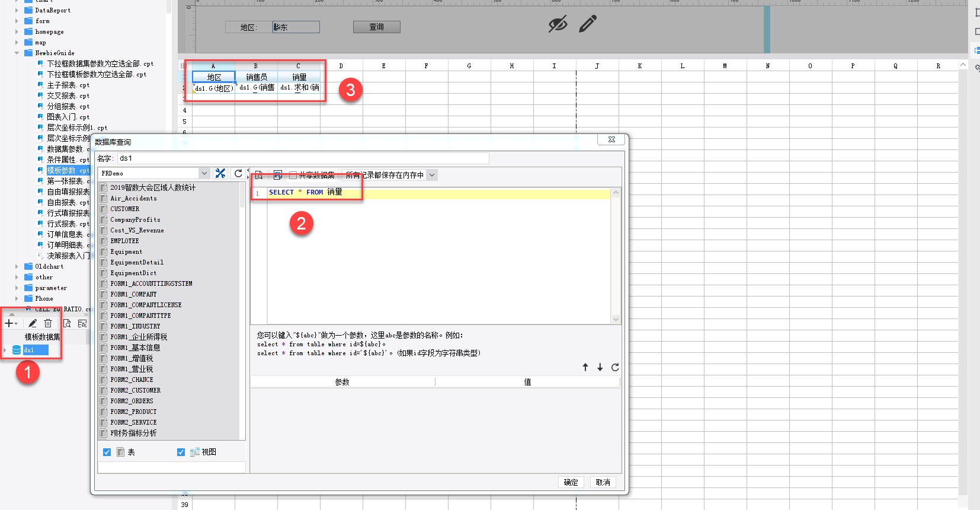Click the delete dataset trash icon
Image resolution: width=980 pixels, height=510 pixels.
click(48, 323)
